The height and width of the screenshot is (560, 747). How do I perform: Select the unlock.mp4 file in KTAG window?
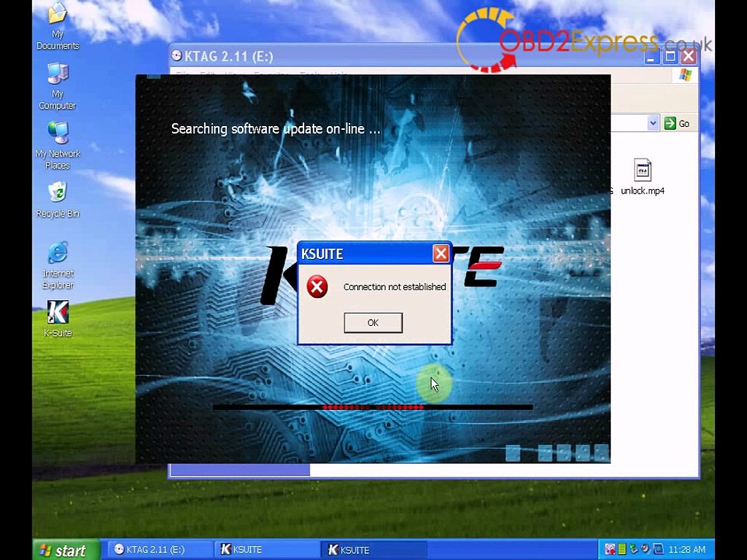pos(642,177)
